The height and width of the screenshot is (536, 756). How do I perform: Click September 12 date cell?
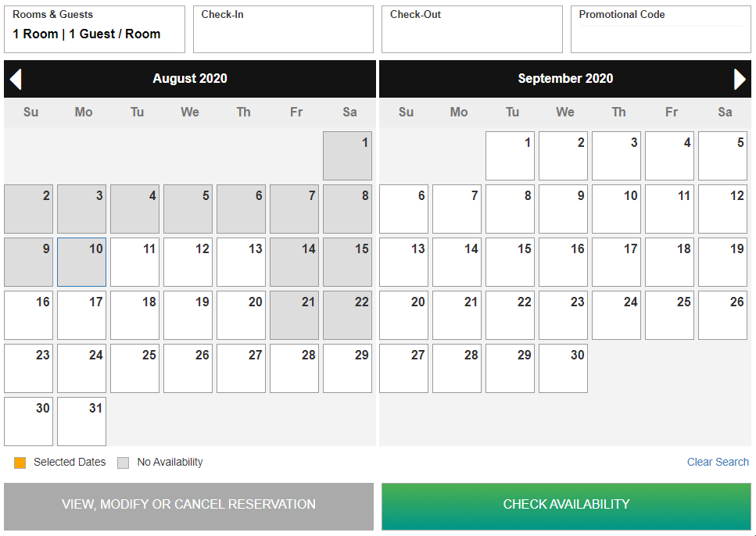pyautogui.click(x=722, y=209)
